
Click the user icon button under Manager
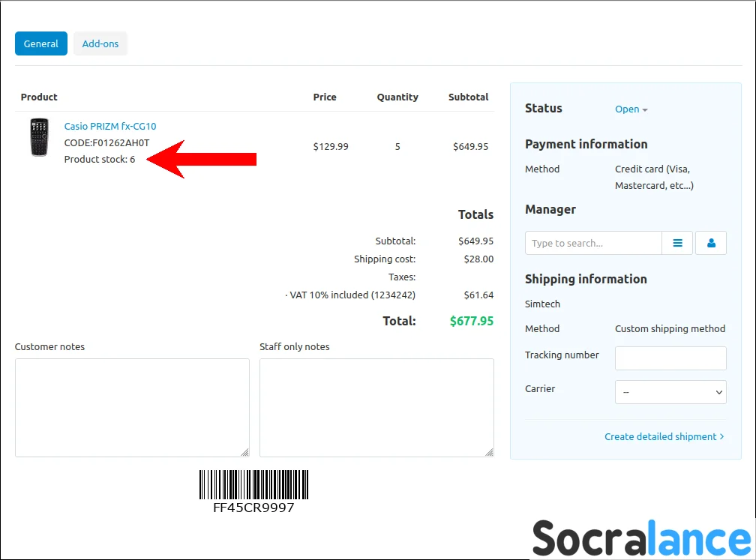(x=711, y=243)
